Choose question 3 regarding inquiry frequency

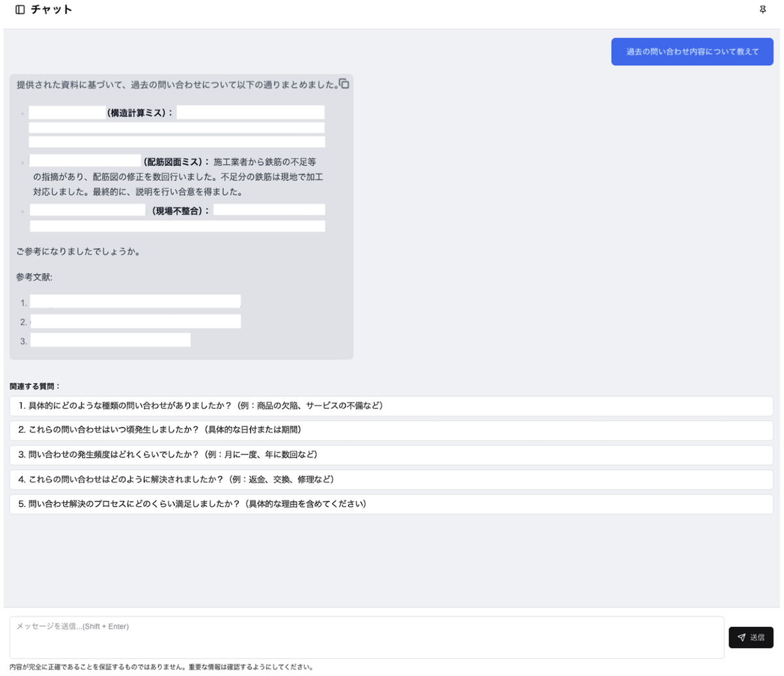(x=390, y=455)
